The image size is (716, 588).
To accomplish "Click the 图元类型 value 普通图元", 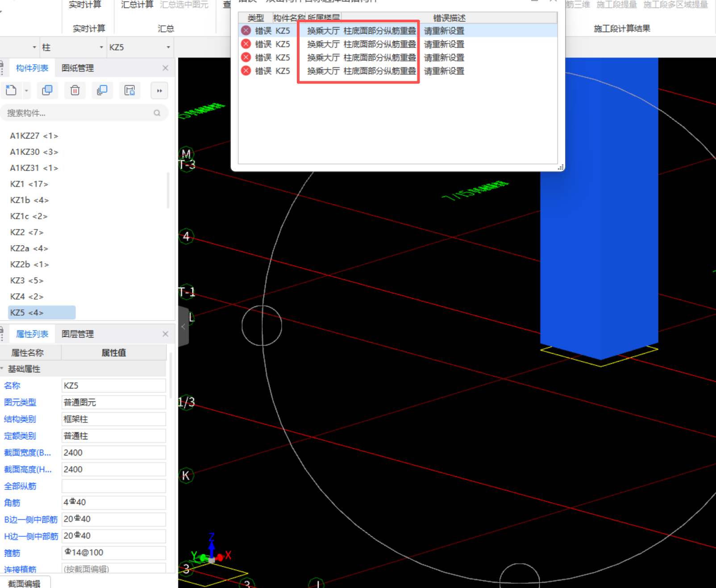I will tap(113, 402).
